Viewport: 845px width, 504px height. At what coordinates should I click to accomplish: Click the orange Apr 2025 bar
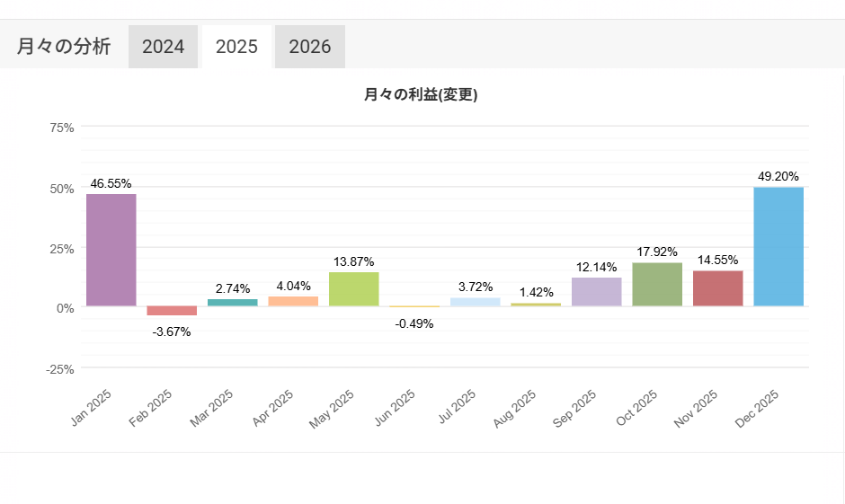293,301
